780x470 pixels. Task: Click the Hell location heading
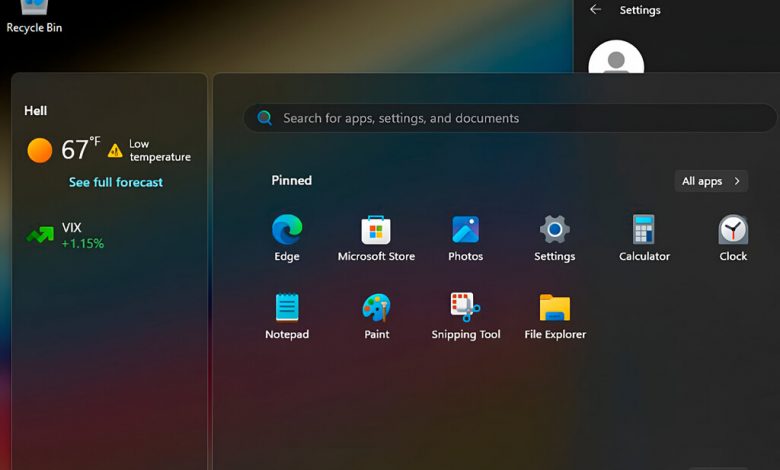(x=36, y=110)
